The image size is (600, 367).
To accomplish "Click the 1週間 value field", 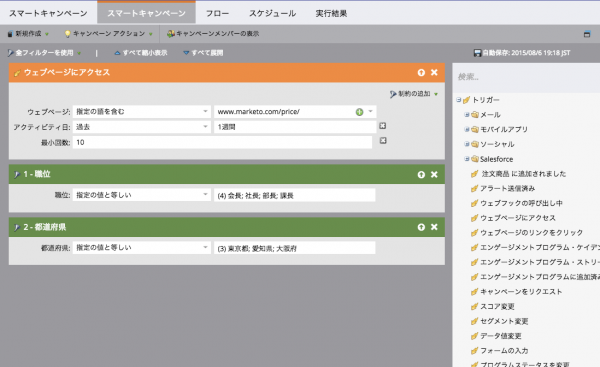I will (295, 127).
